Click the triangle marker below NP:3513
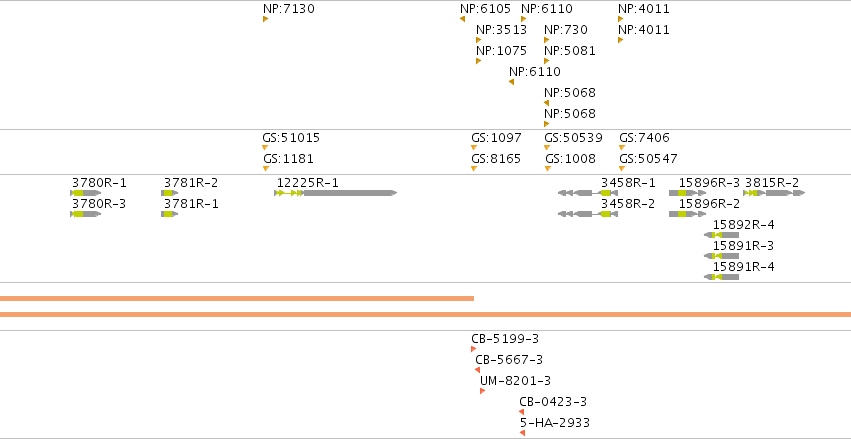851x439 pixels. click(478, 40)
